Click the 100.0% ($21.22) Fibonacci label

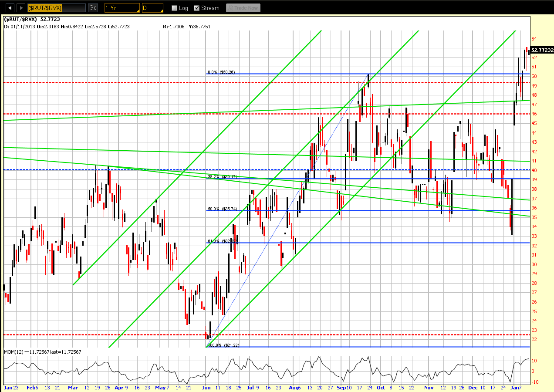pos(223,345)
